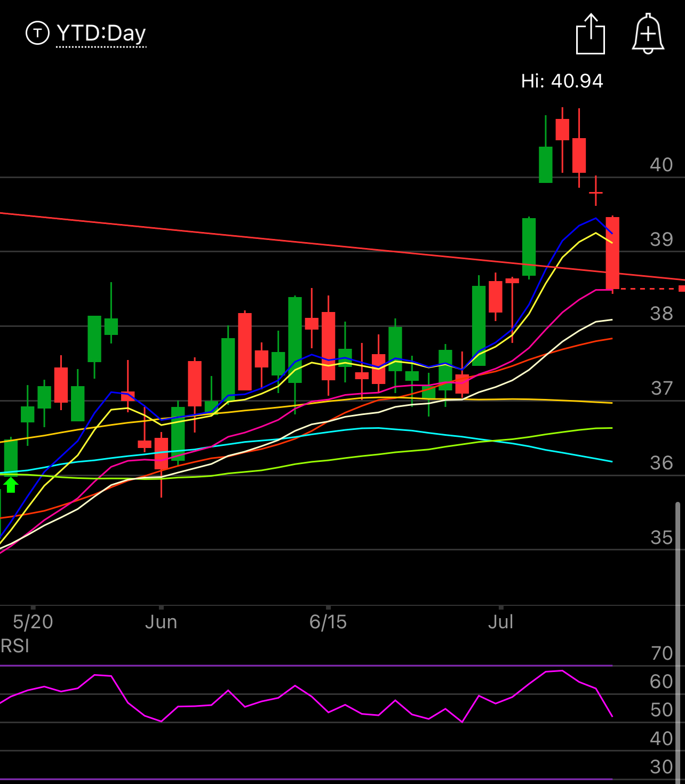Select the 36 price axis label

[662, 462]
